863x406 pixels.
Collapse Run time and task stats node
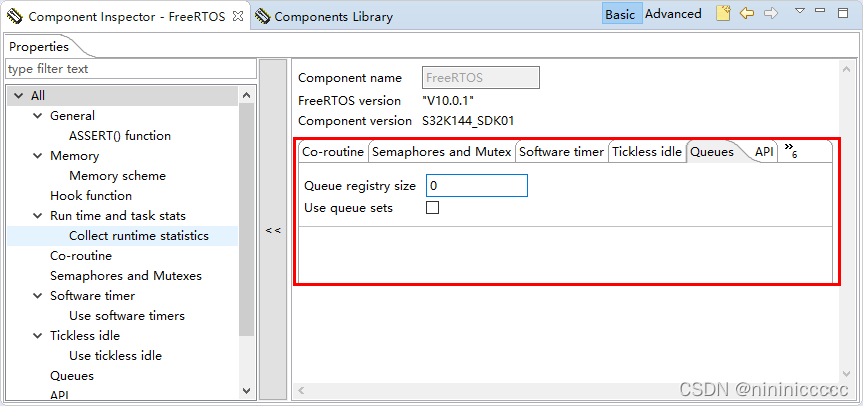(x=37, y=216)
